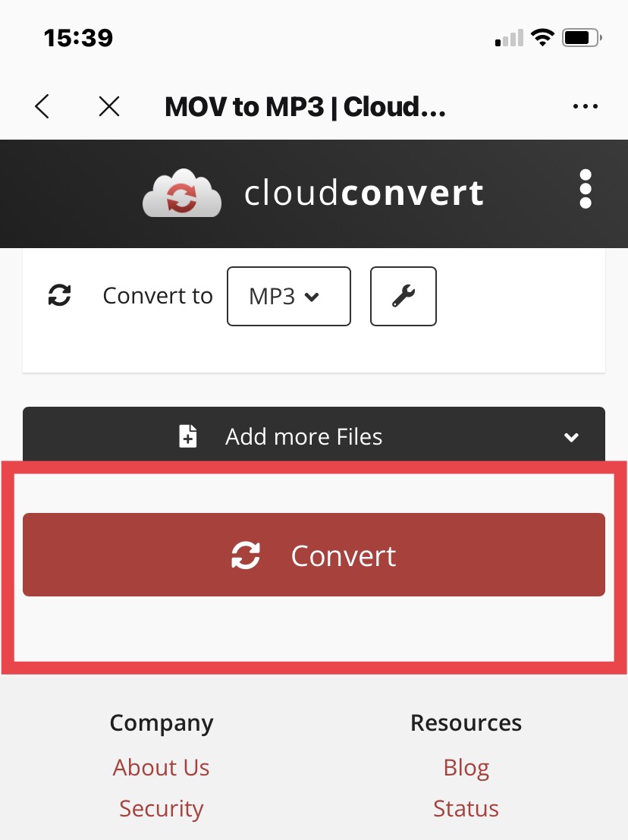Open the MP3 format dropdown
This screenshot has width=628, height=840.
[x=289, y=296]
